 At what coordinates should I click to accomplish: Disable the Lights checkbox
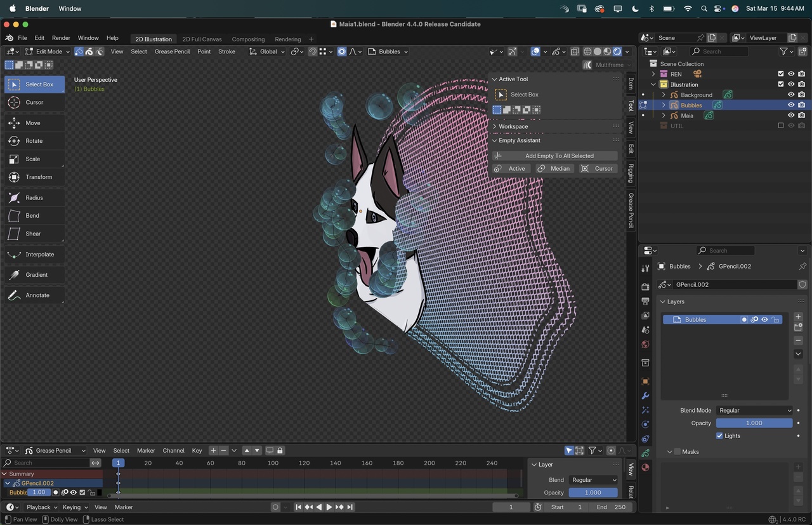[x=719, y=436]
